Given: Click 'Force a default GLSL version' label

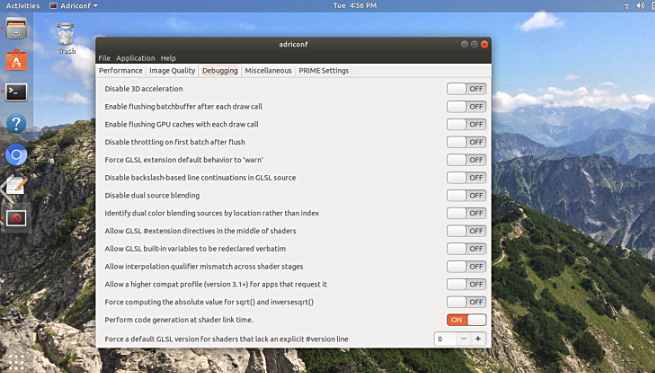Looking at the screenshot, I should 226,339.
